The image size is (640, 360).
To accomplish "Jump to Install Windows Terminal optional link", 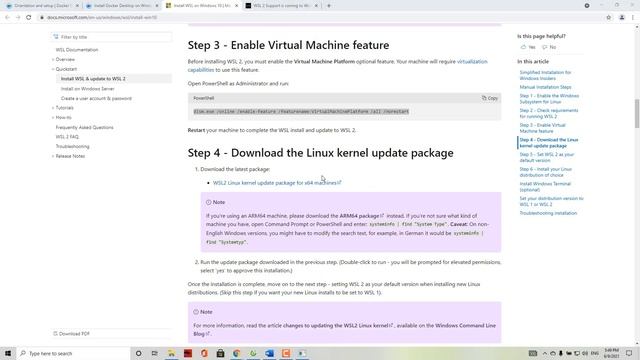I will [545, 187].
